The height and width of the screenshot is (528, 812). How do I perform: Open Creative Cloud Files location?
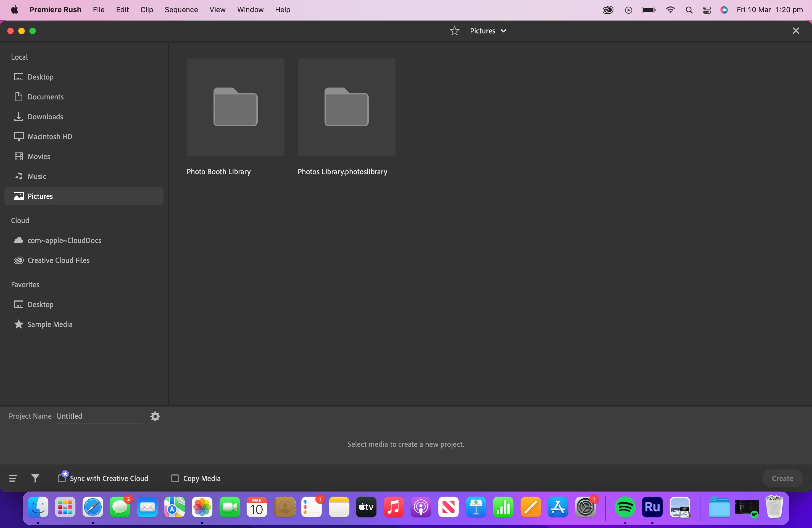coord(58,260)
